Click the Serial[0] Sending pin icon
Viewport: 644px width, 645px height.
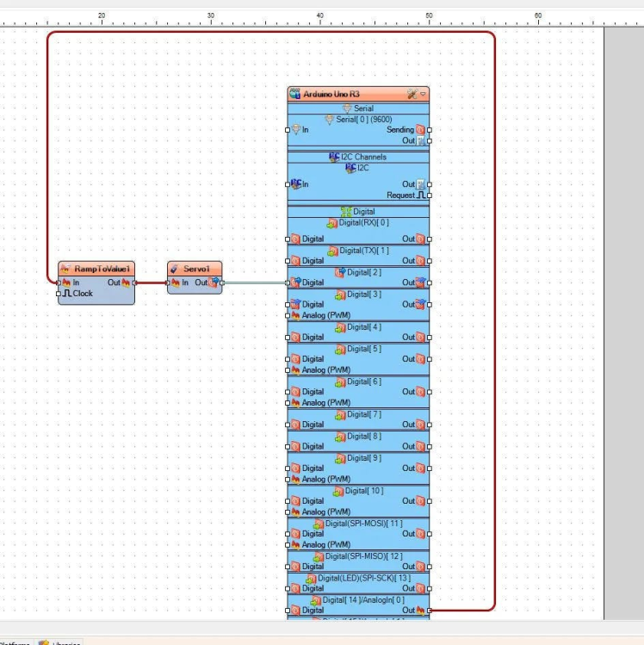click(x=420, y=130)
